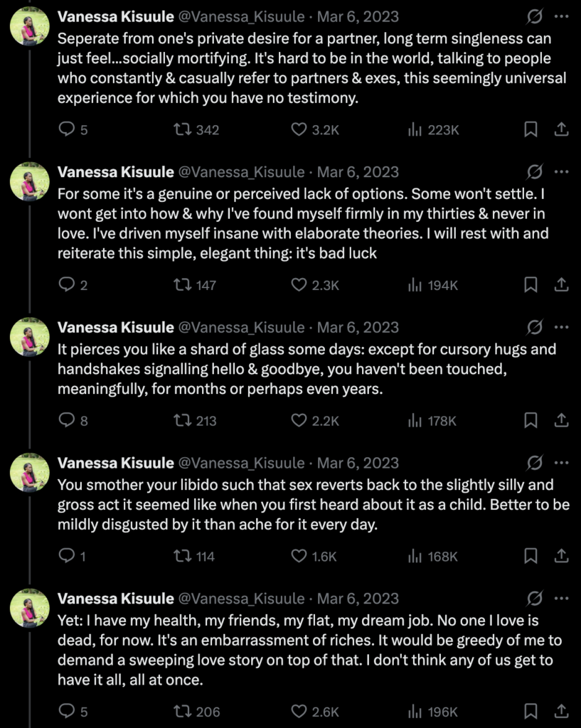Image resolution: width=581 pixels, height=728 pixels.
Task: View analytics showing 223K views
Action: tap(415, 129)
